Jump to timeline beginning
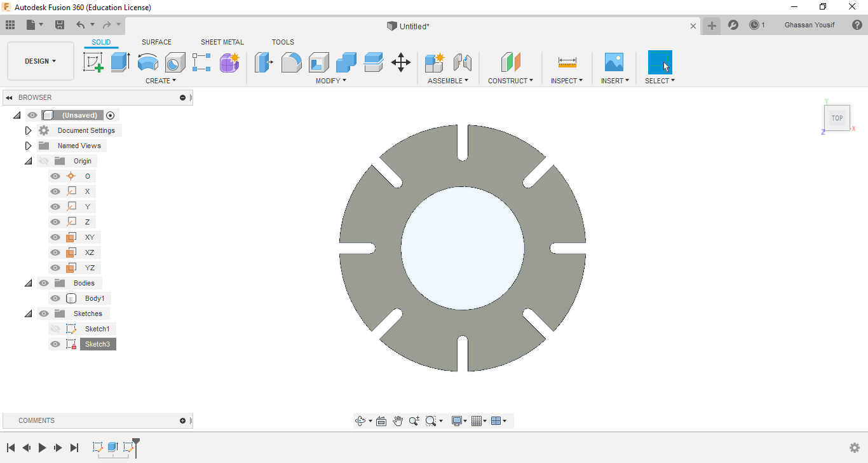Image resolution: width=868 pixels, height=463 pixels. (11, 448)
